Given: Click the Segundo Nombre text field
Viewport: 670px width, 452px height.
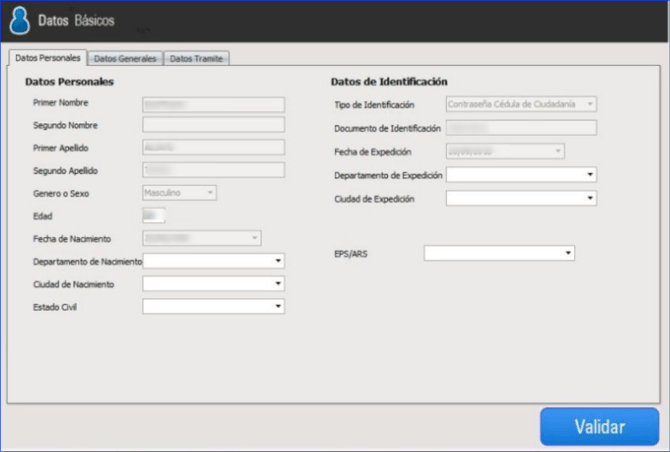Looking at the screenshot, I should [x=213, y=125].
